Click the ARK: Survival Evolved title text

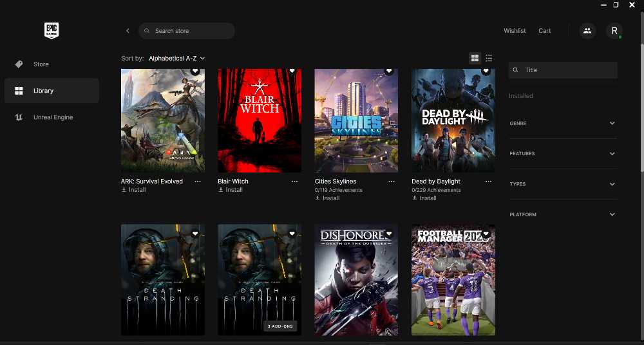[152, 181]
